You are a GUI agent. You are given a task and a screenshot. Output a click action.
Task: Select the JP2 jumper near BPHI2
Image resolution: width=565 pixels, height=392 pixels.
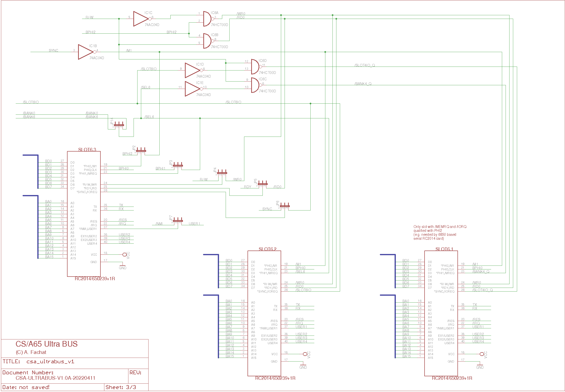[141, 151]
